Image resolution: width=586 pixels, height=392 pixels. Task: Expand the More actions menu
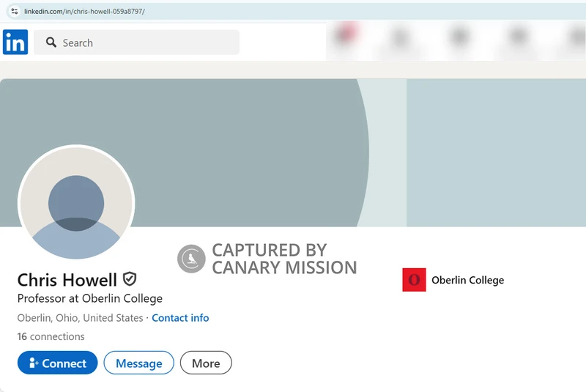(x=206, y=363)
